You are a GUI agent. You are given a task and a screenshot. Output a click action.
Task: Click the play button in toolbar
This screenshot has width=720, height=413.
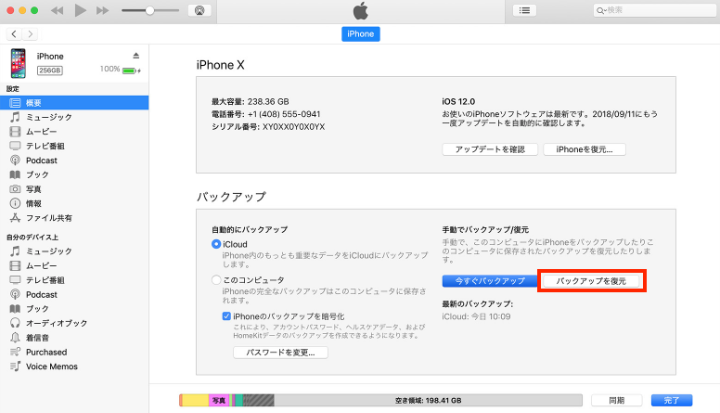80,10
